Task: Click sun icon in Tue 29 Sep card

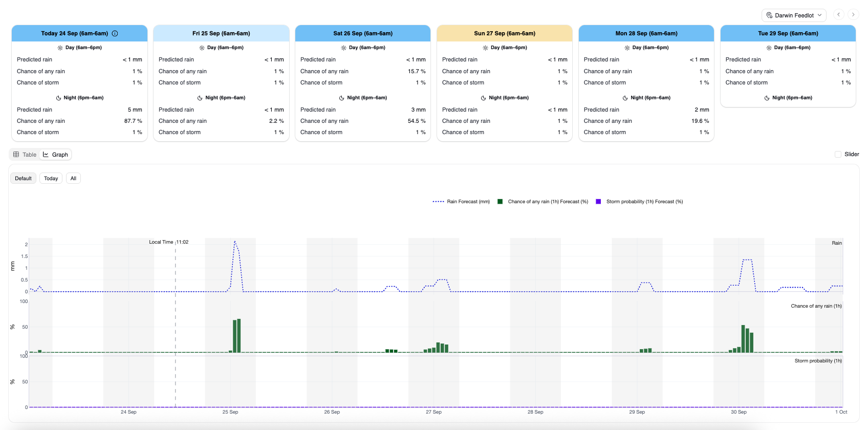Action: pos(769,48)
